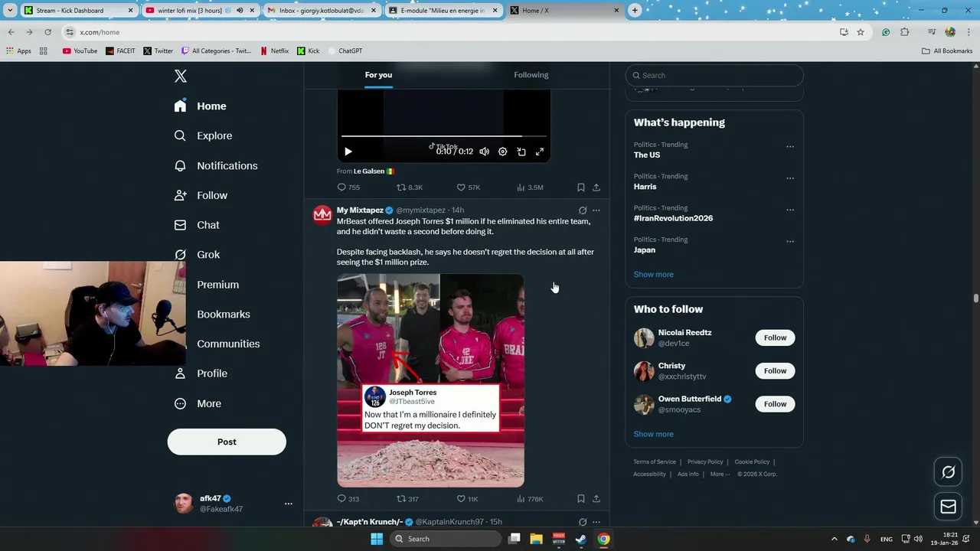Open options for Harris trend
This screenshot has height=551, width=980.
click(790, 178)
